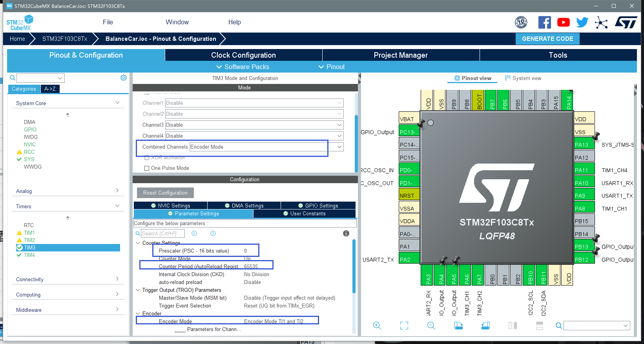Open GPIO Settings tab
This screenshot has width=644, height=344.
tap(318, 206)
